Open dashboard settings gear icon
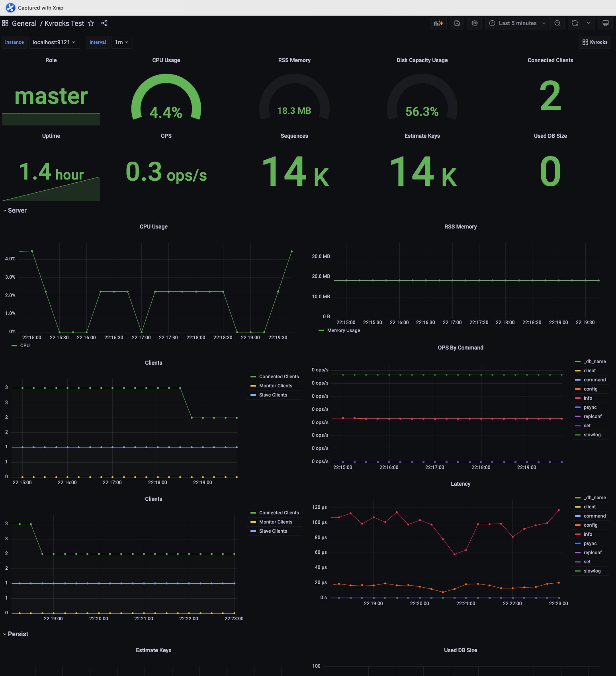Viewport: 616px width, 676px height. pos(475,23)
